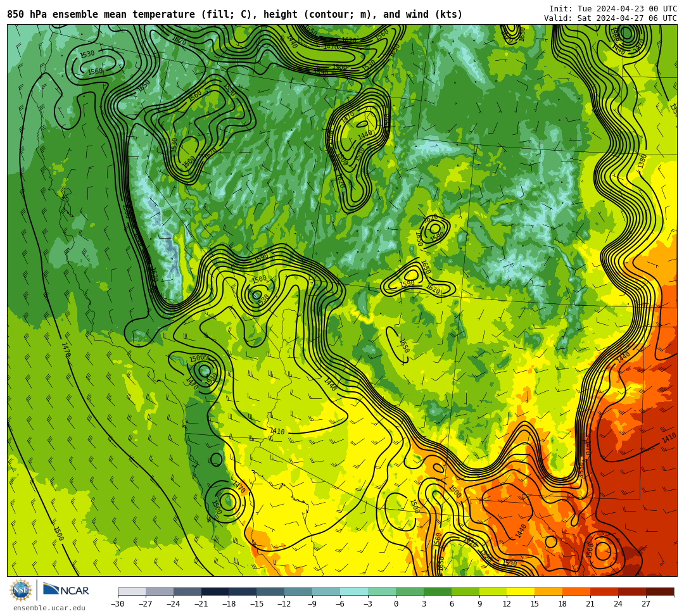The height and width of the screenshot is (616, 684).
Task: Click the orange swatch between 18 and 21
Action: pyautogui.click(x=577, y=591)
